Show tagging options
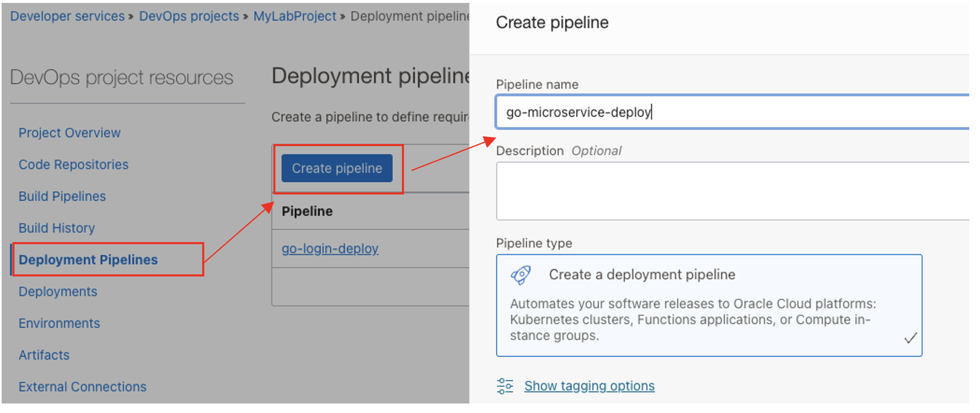Viewport: 980px width, 413px height. [x=589, y=386]
